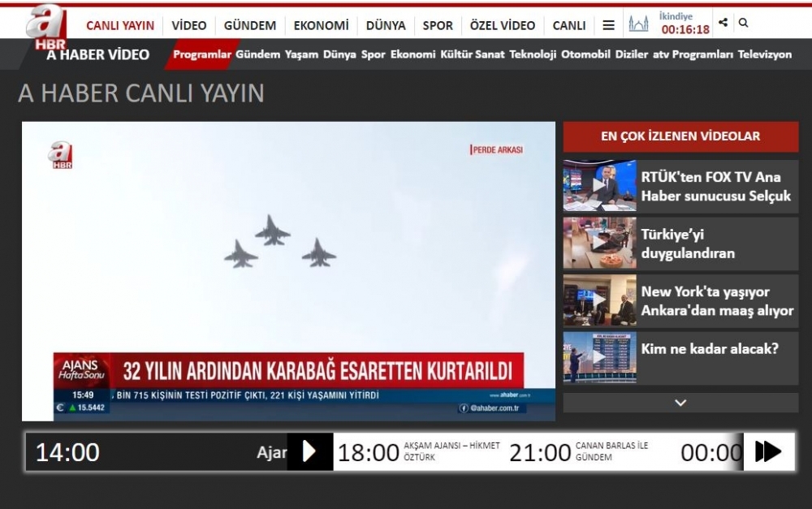Open the Otomobil video category
The height and width of the screenshot is (509, 812).
585,54
